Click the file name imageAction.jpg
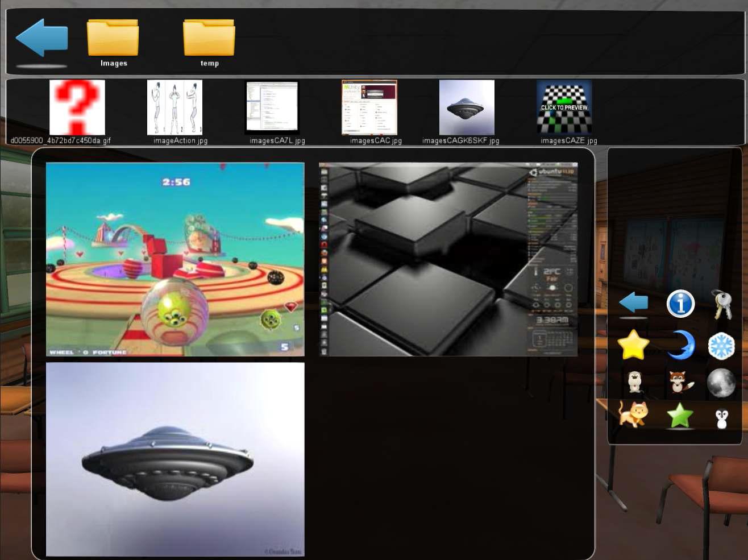The height and width of the screenshot is (560, 748). click(x=180, y=140)
